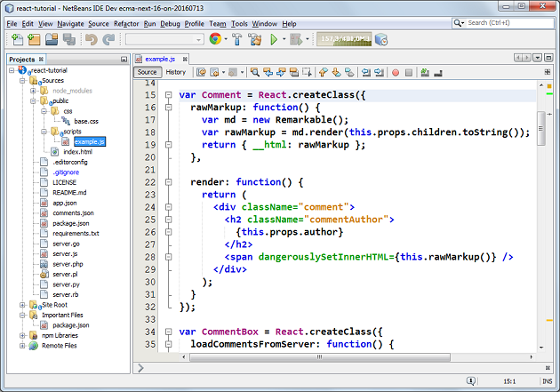The image size is (560, 392).
Task: Click the Save All toolbar icon
Action: click(x=68, y=39)
